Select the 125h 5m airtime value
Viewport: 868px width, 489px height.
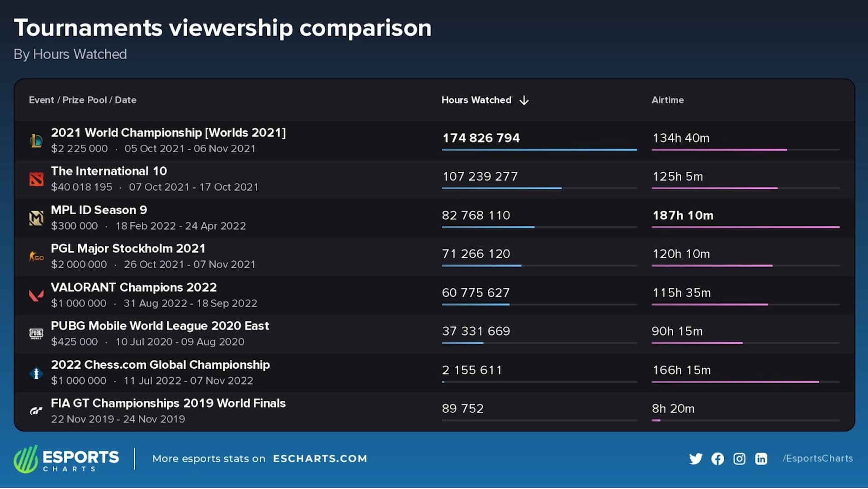pos(678,176)
